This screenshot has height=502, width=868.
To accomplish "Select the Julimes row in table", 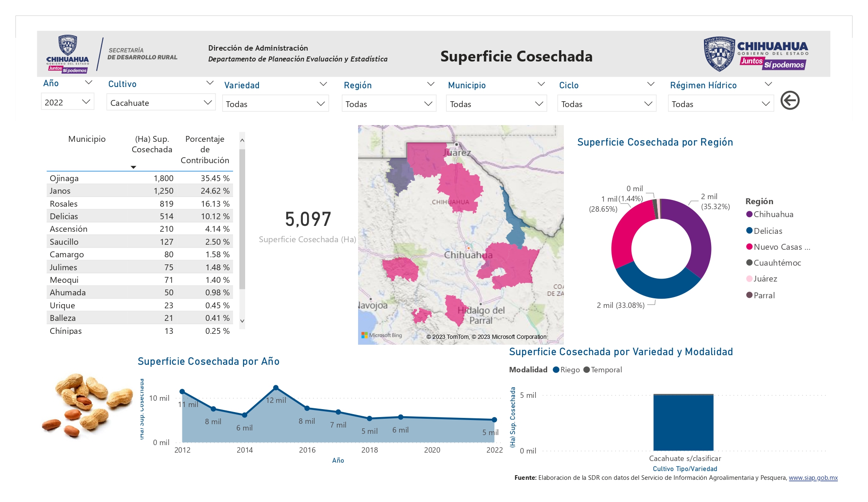I will pyautogui.click(x=140, y=267).
